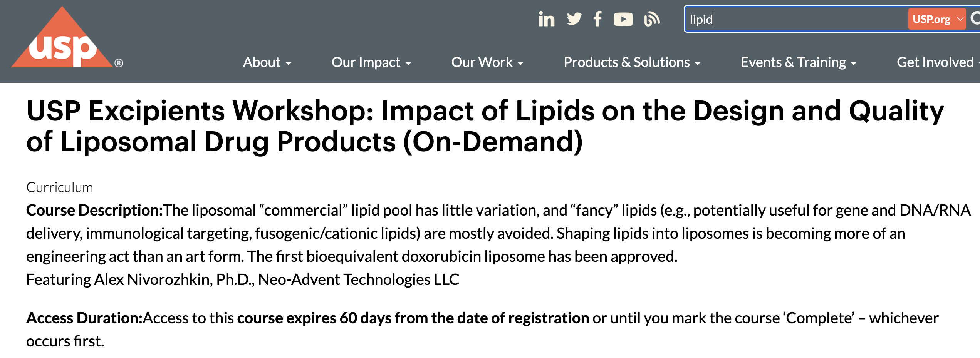
Task: Click the Curriculum link
Action: click(x=60, y=187)
